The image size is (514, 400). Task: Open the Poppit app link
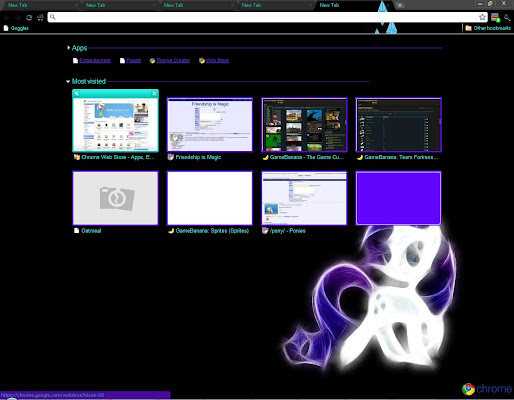(x=133, y=60)
